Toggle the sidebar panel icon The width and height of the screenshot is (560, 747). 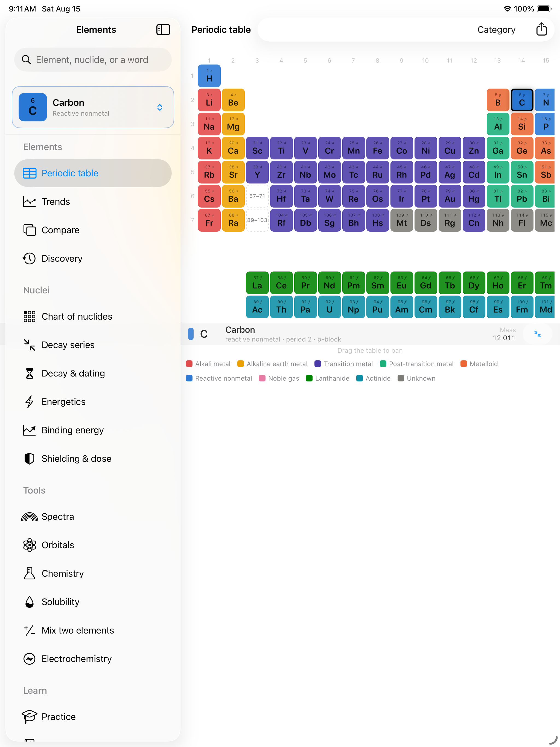[163, 30]
